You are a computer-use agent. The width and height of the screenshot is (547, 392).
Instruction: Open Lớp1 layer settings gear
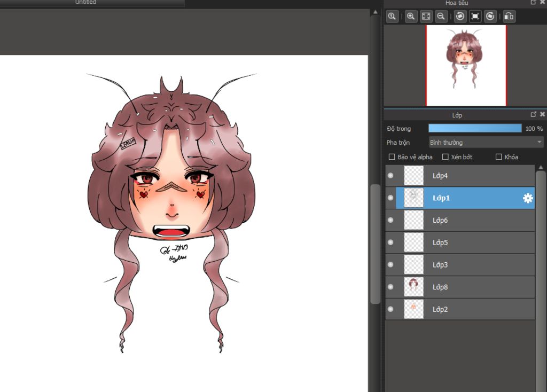(528, 198)
